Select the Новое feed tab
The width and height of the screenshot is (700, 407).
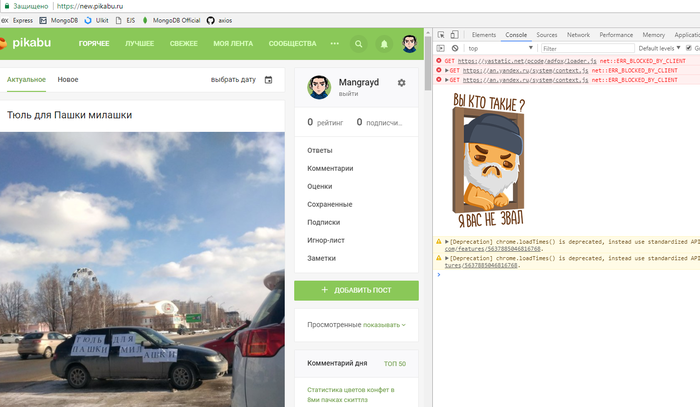click(68, 79)
